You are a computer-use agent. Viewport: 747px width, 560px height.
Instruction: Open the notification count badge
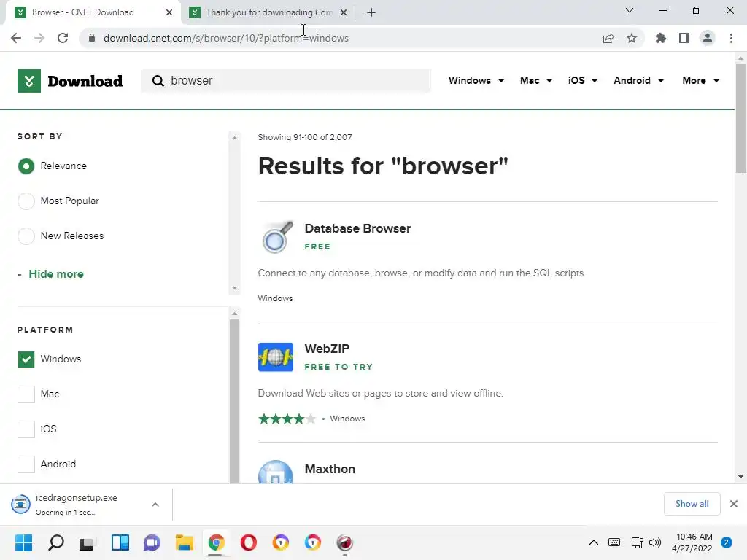727,542
